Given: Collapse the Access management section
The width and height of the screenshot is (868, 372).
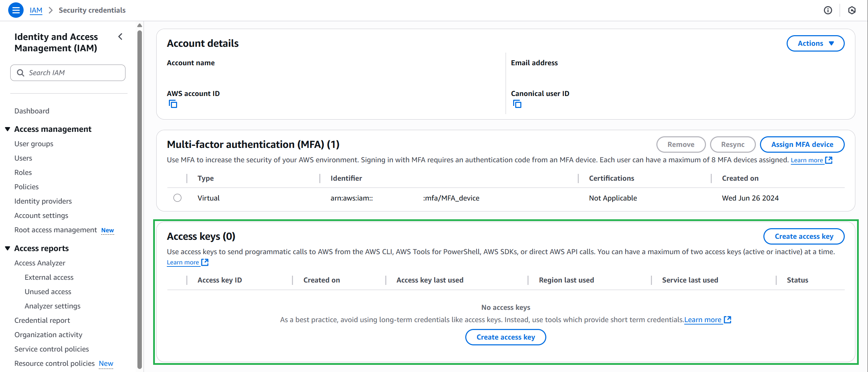Looking at the screenshot, I should pyautogui.click(x=8, y=129).
